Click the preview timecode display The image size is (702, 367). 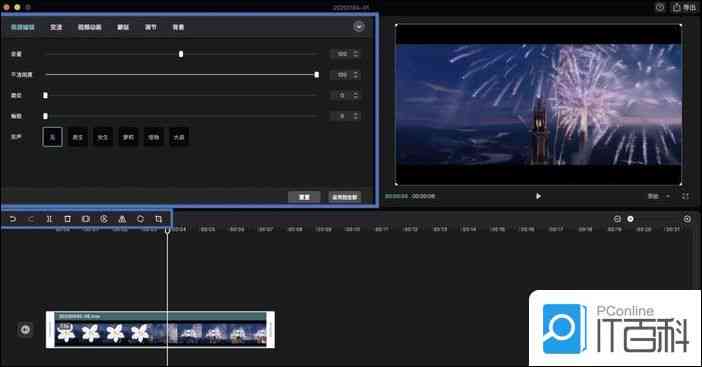[410, 196]
